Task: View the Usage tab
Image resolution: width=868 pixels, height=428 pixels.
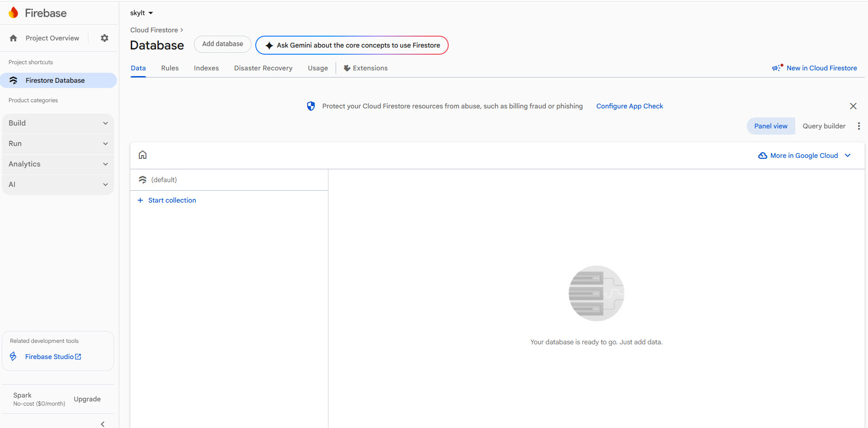Action: click(x=318, y=68)
